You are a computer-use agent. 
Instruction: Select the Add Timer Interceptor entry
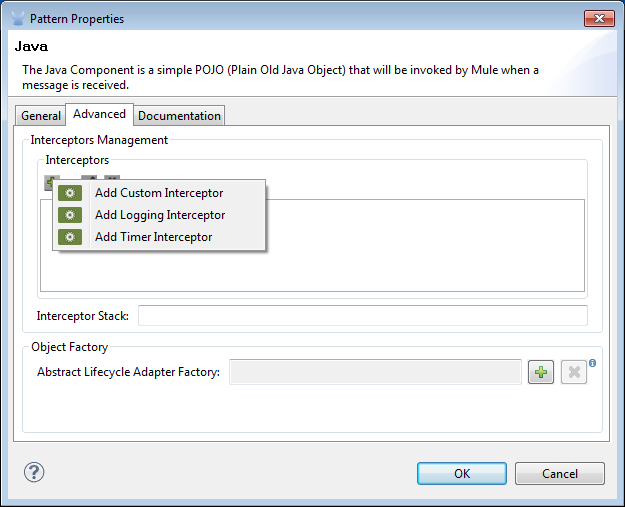coord(153,237)
